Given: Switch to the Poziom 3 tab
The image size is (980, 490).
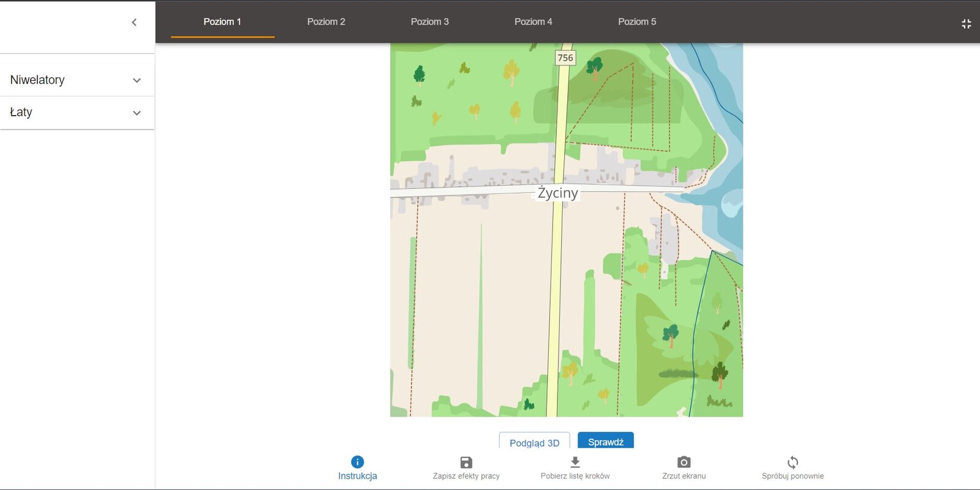Looking at the screenshot, I should (429, 22).
